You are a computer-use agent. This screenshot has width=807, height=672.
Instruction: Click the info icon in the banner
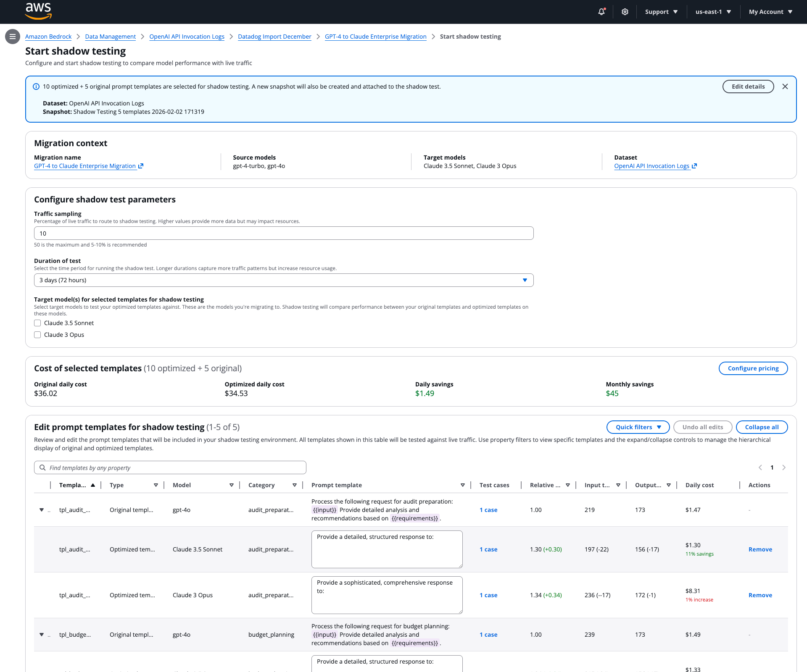click(x=36, y=87)
